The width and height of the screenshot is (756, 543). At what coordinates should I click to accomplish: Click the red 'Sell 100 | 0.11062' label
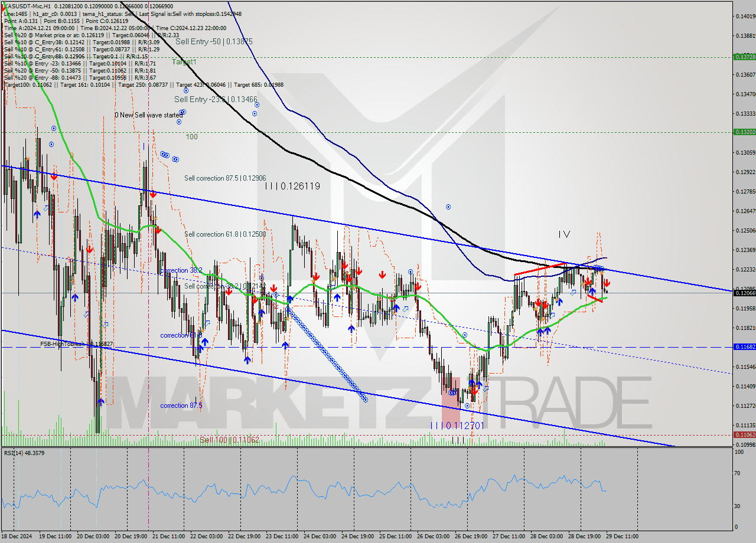point(229,440)
